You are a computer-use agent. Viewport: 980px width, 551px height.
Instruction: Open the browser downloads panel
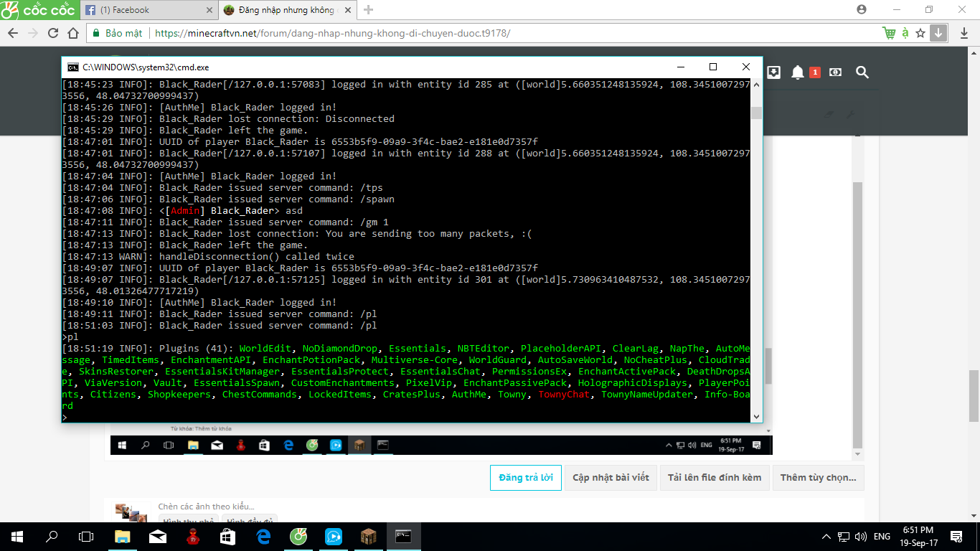pos(964,33)
